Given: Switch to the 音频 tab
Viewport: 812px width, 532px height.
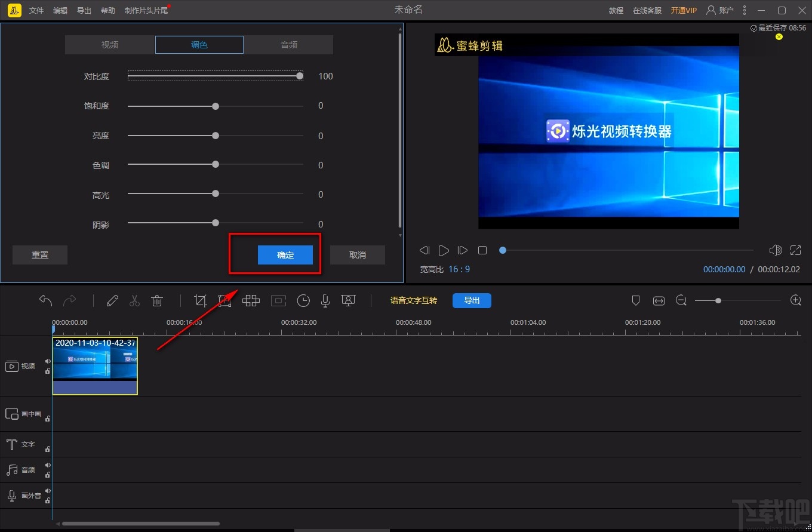Looking at the screenshot, I should pyautogui.click(x=289, y=45).
